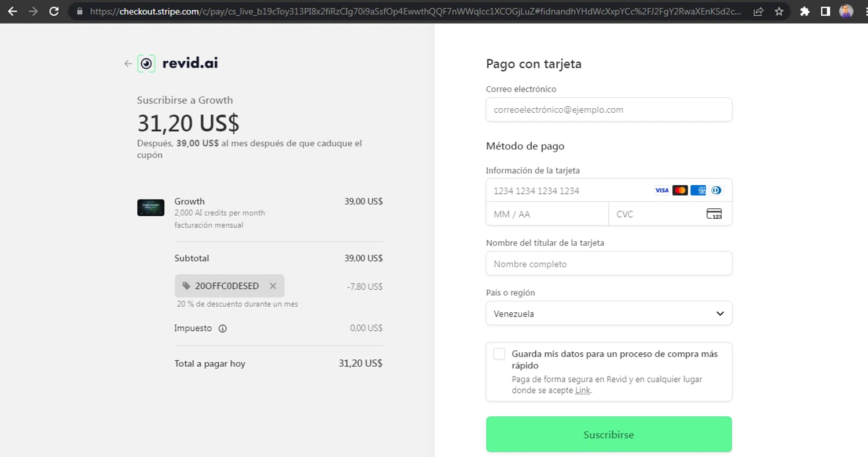
Task: Open the Link hyperlink
Action: [583, 390]
